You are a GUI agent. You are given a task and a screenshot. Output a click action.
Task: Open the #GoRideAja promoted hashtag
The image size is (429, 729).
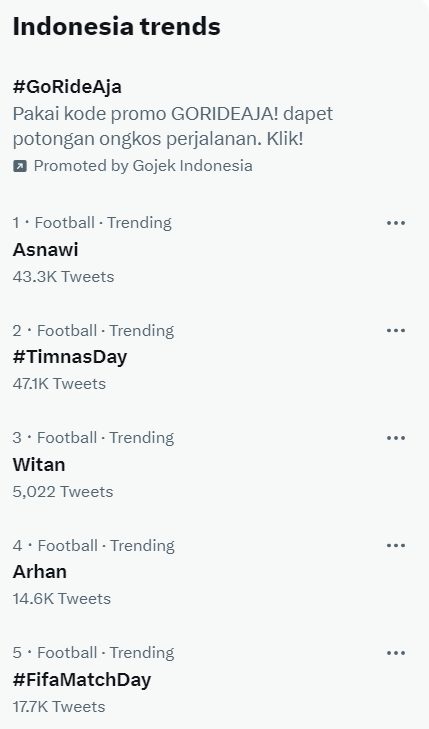click(67, 87)
